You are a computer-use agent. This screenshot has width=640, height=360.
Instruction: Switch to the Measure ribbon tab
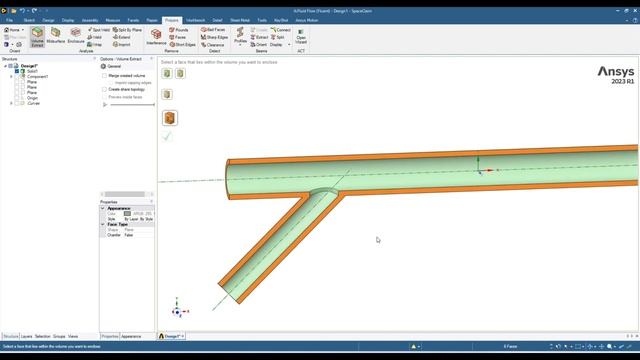(x=113, y=20)
